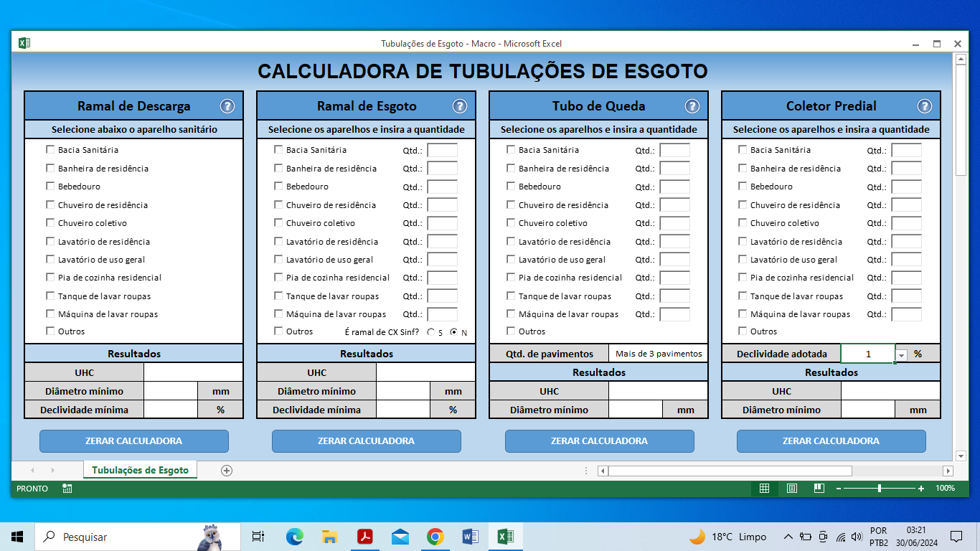Click Qtd. field for Bacia Sanitária in Coletor Predial
Image resolution: width=980 pixels, height=551 pixels.
pyautogui.click(x=906, y=151)
